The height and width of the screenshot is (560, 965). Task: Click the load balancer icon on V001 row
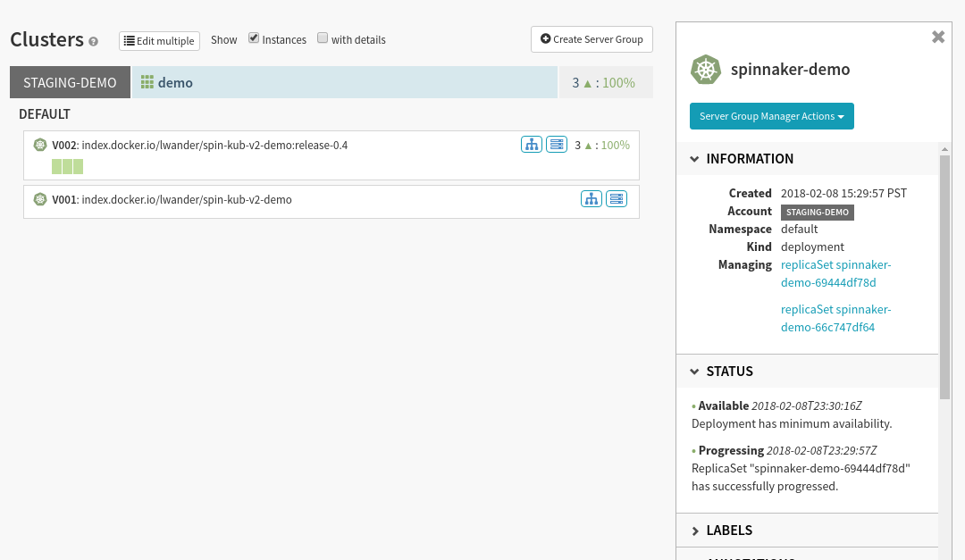click(x=592, y=199)
